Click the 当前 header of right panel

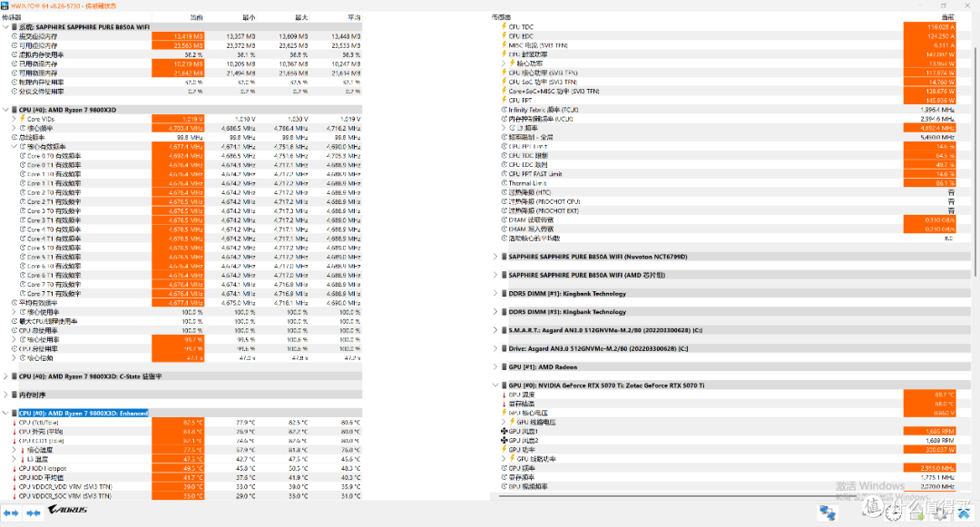[948, 17]
